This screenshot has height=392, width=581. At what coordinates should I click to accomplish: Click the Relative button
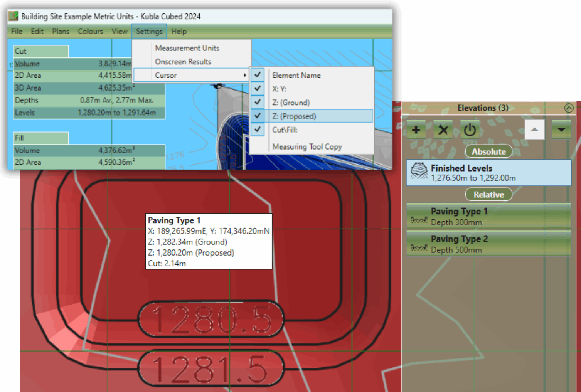488,195
